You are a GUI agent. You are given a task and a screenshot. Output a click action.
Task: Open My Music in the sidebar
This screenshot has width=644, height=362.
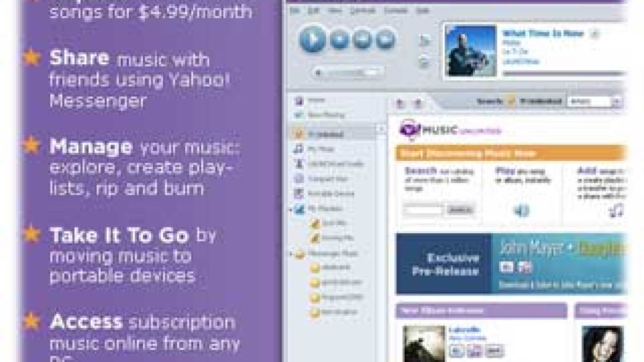point(315,149)
